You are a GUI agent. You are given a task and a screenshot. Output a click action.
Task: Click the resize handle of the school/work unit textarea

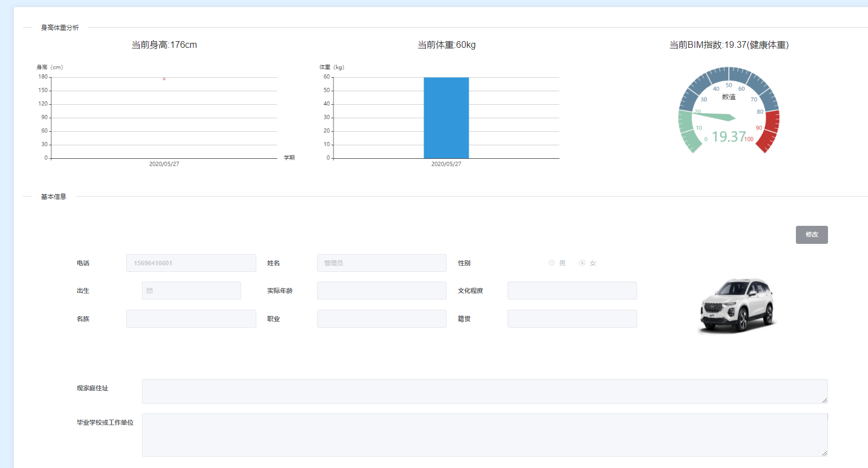pyautogui.click(x=825, y=453)
